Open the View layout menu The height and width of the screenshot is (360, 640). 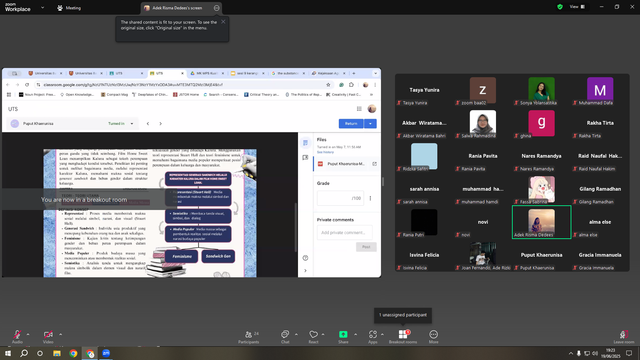(577, 7)
